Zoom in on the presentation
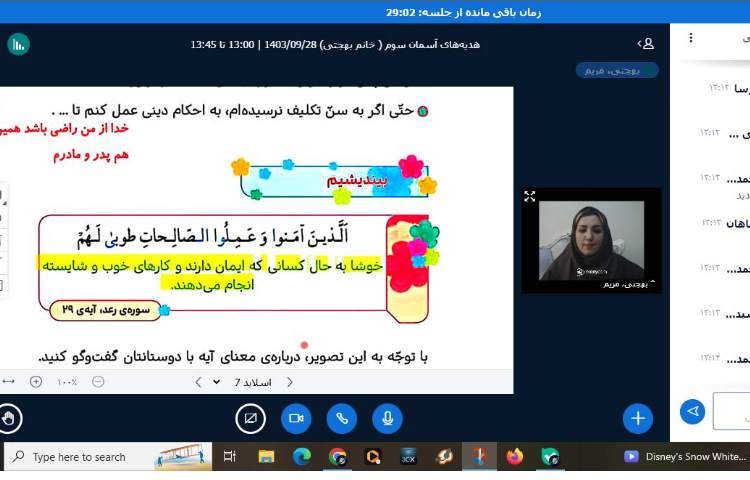Screen dimensions: 750x480 pos(36,382)
